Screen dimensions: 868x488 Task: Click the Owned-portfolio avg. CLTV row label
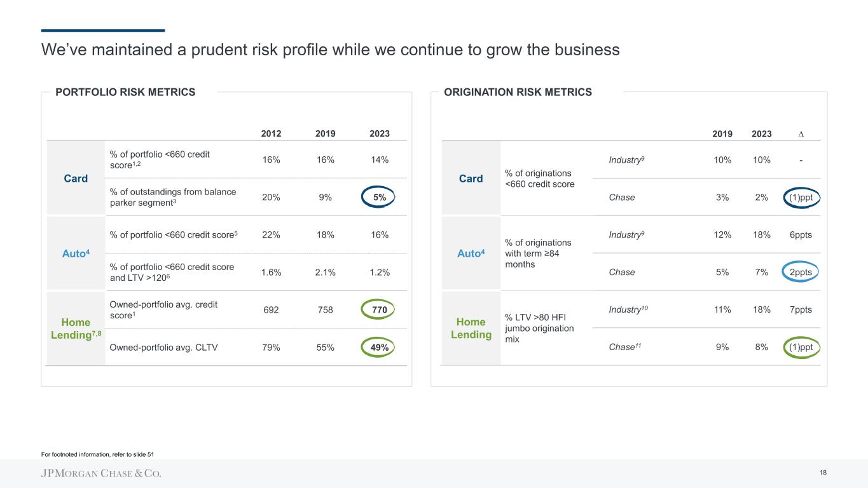[164, 347]
